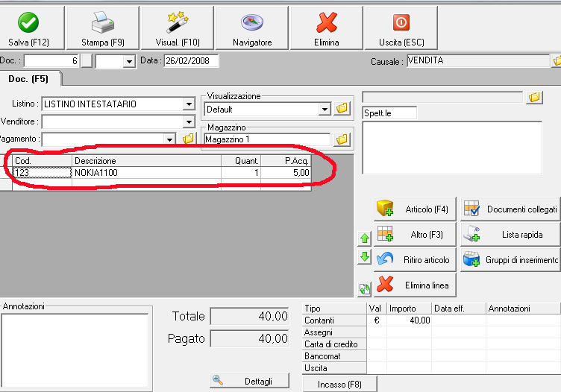
Task: Open the dropdown next to Doc. number
Action: pyautogui.click(x=129, y=61)
